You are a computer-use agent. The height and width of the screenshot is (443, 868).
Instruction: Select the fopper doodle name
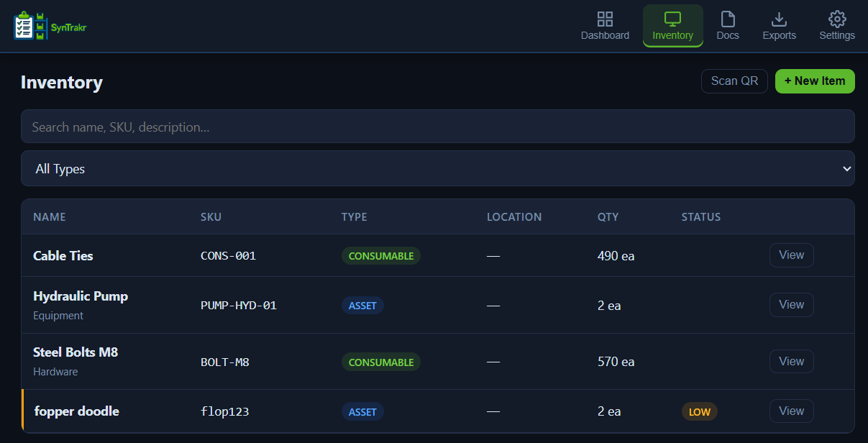coord(77,411)
